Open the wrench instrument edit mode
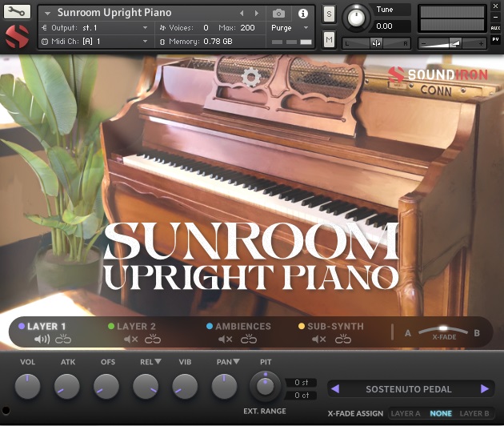The image size is (504, 426). tap(17, 11)
